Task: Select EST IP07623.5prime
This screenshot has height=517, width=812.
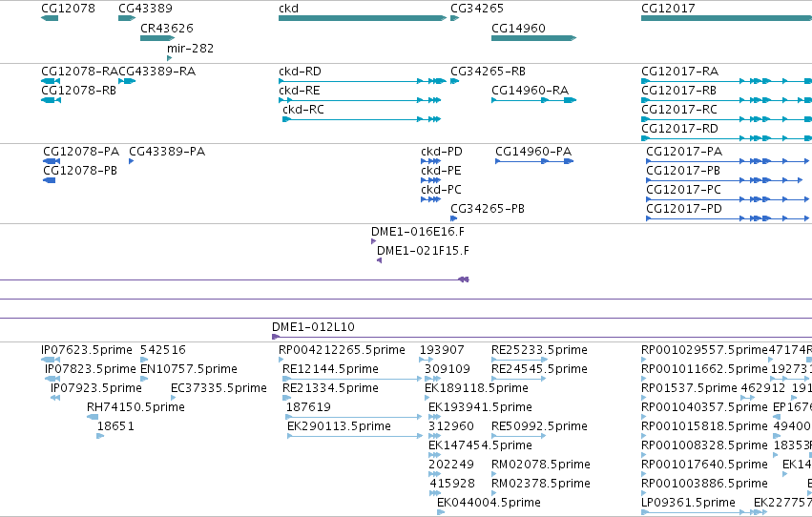Action: (87, 350)
